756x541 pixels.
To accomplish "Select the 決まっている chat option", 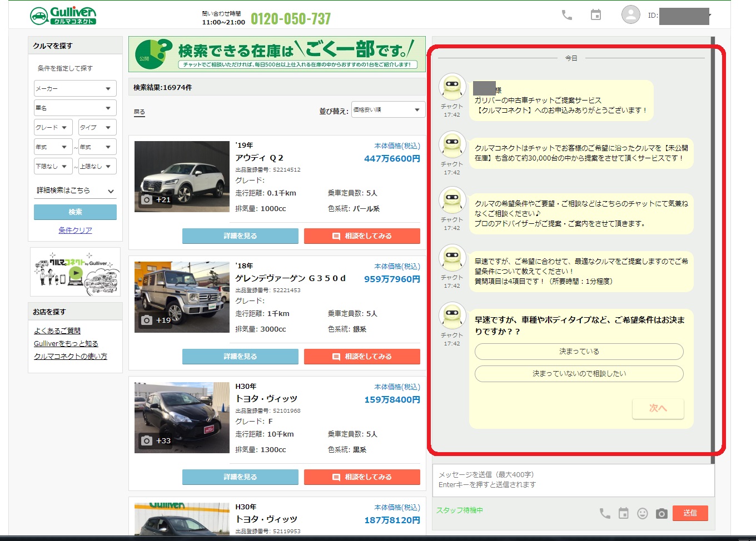I will click(579, 352).
